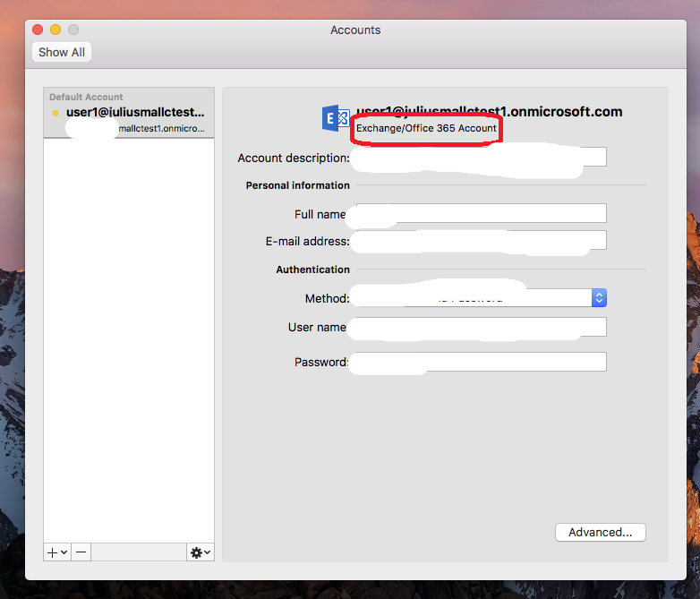Click the User name field
This screenshot has width=700, height=599.
[x=482, y=327]
